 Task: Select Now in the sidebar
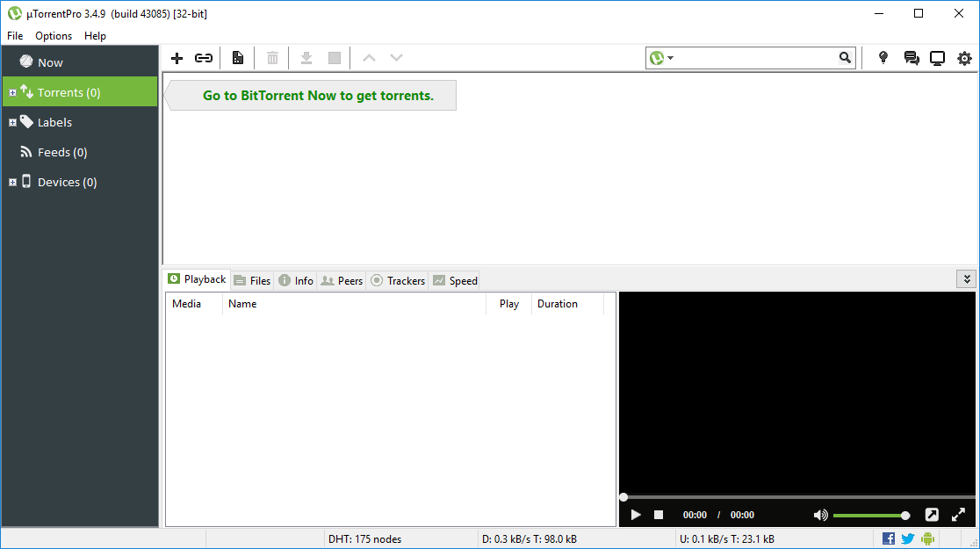[79, 61]
